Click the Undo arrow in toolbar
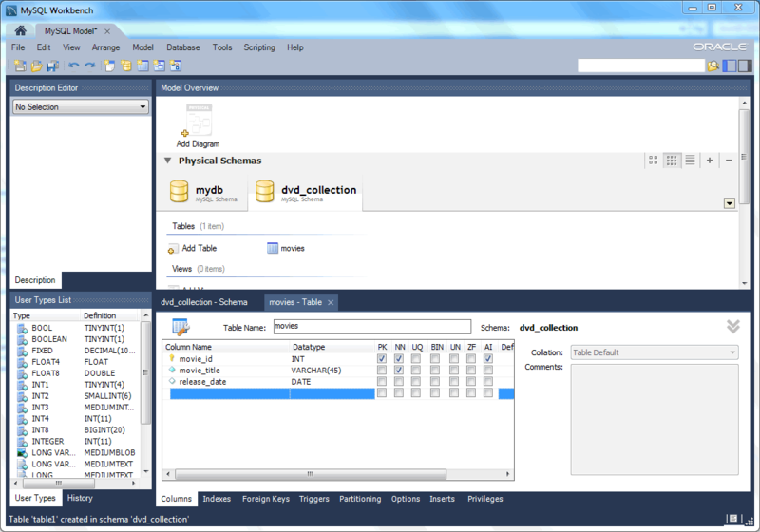This screenshot has height=532, width=760. click(x=73, y=66)
